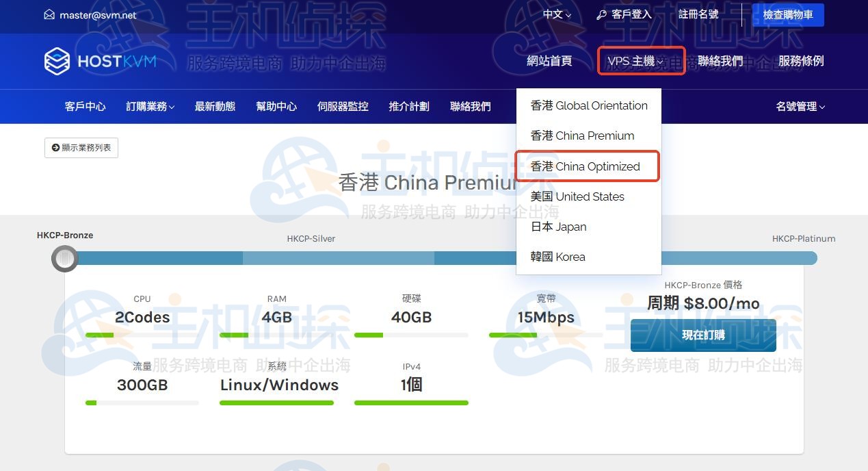Viewport: 868px width, 471px height.
Task: Click the 顯示業務列表 button
Action: click(81, 147)
